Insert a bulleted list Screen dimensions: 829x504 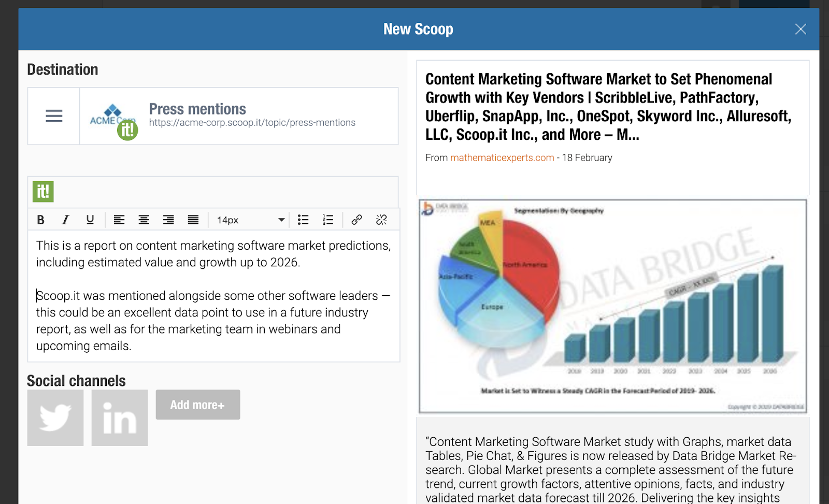click(303, 220)
